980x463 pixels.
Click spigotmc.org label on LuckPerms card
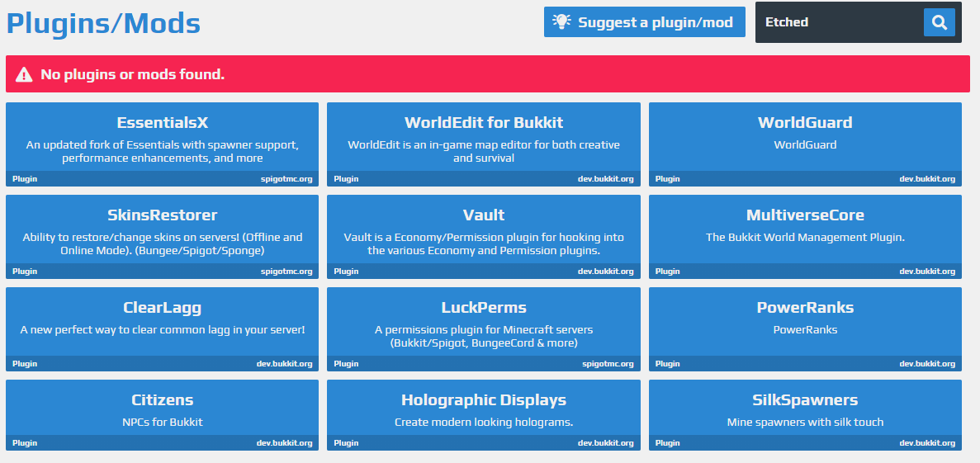(608, 364)
